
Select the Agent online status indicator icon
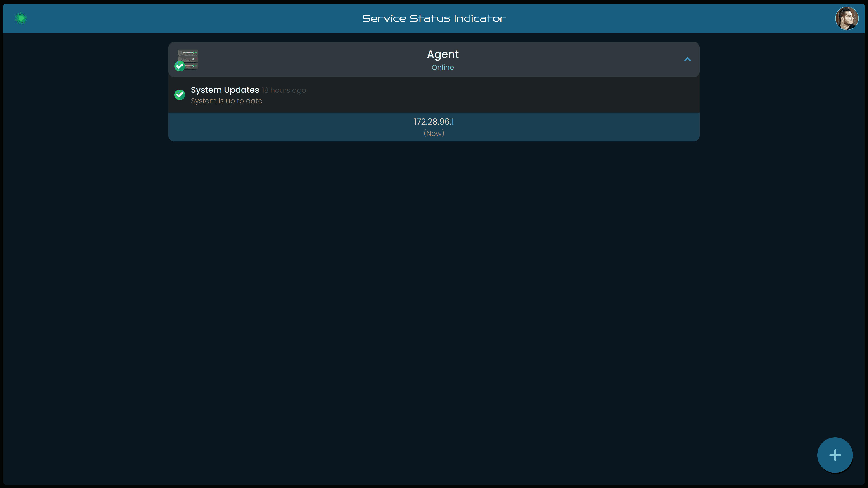180,66
